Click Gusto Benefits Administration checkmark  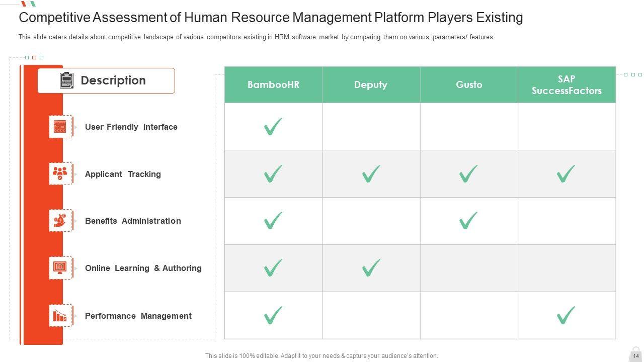468,221
